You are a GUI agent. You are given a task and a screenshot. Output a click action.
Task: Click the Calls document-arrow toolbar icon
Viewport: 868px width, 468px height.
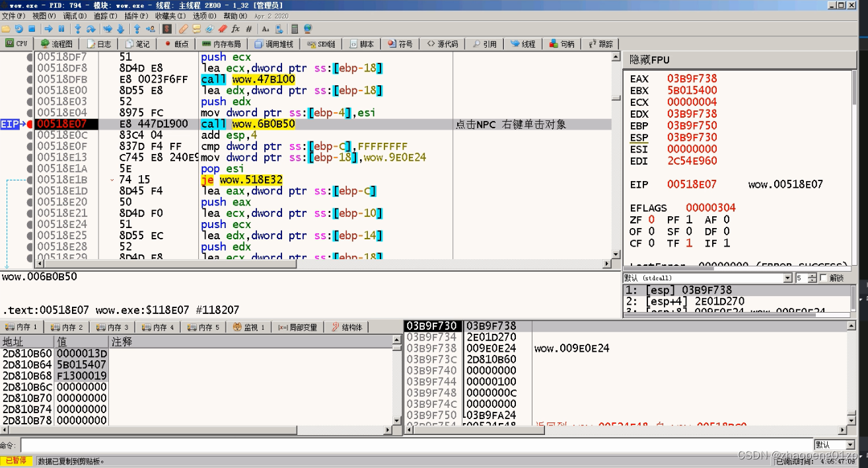(279, 29)
